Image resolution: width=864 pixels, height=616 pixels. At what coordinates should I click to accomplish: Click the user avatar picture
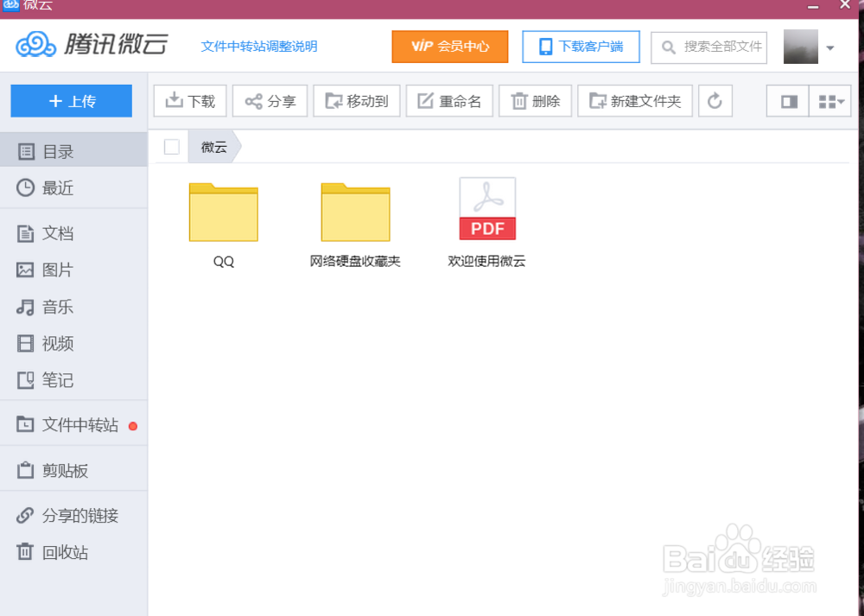801,47
